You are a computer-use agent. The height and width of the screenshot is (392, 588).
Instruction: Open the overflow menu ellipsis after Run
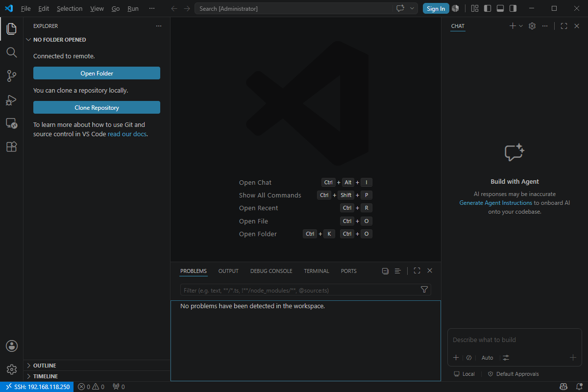point(152,8)
